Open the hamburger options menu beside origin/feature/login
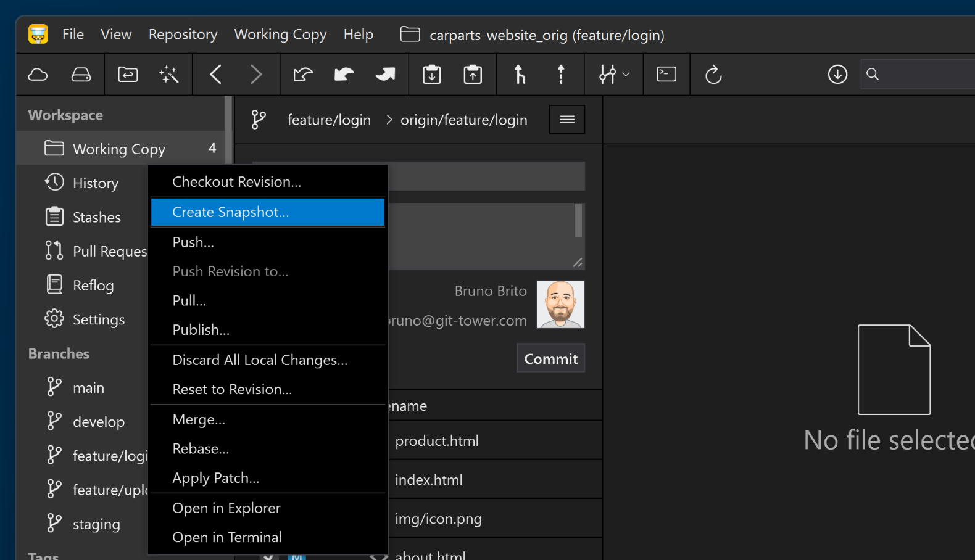The width and height of the screenshot is (975, 560). pyautogui.click(x=567, y=120)
